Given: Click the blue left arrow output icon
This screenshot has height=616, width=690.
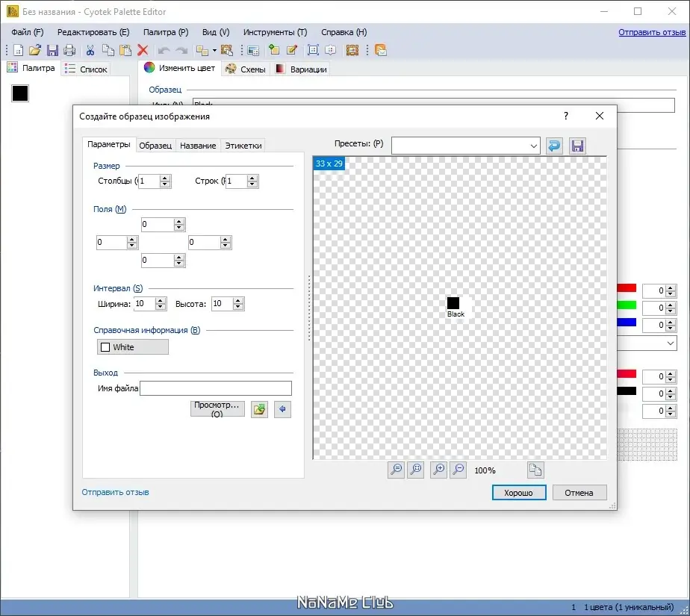Looking at the screenshot, I should (282, 409).
